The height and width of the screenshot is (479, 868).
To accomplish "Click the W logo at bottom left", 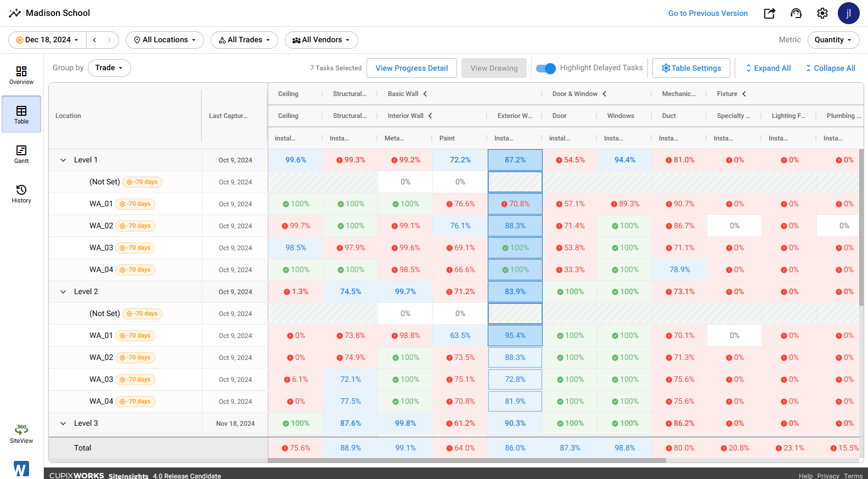I will click(x=21, y=469).
